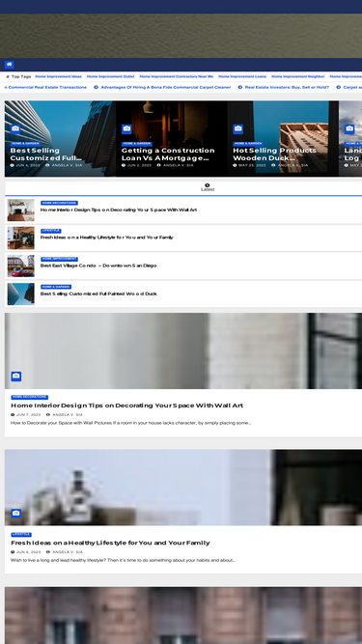This screenshot has height=644, width=362.
Task: Open slide title Best Selling Customized Full
Action: (46, 154)
